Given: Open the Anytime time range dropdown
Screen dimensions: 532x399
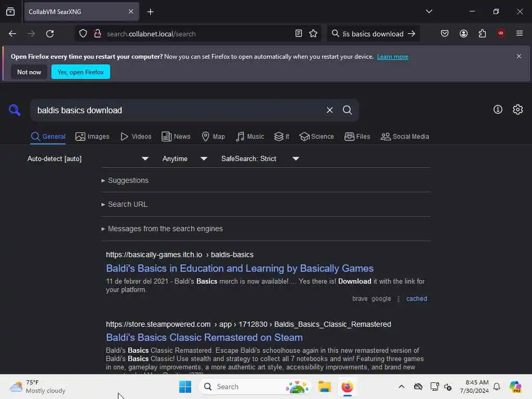Looking at the screenshot, I should [184, 159].
